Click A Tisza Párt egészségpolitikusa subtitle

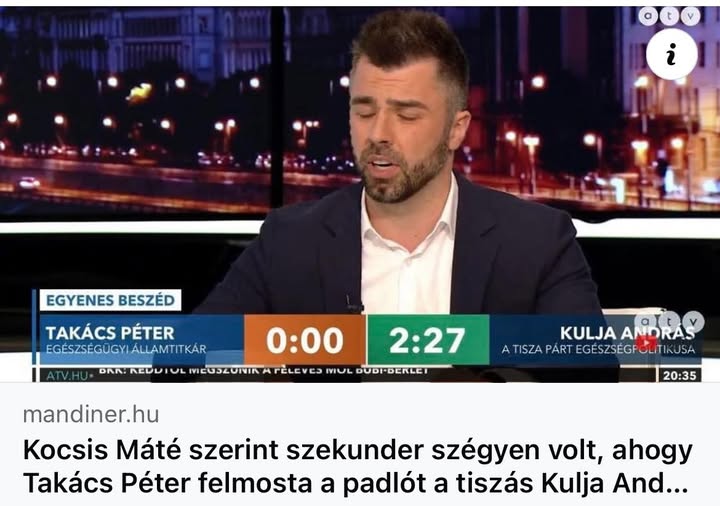[598, 349]
